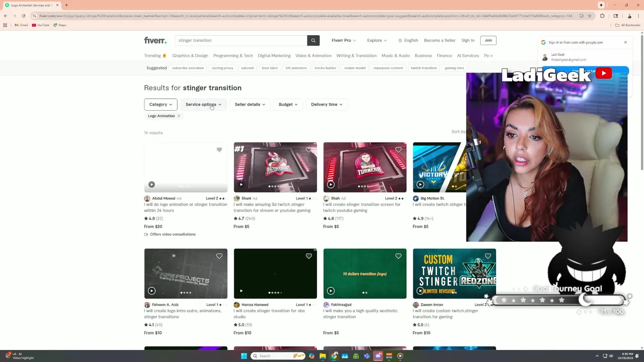
Task: Open new browser tab
Action: (x=66, y=5)
